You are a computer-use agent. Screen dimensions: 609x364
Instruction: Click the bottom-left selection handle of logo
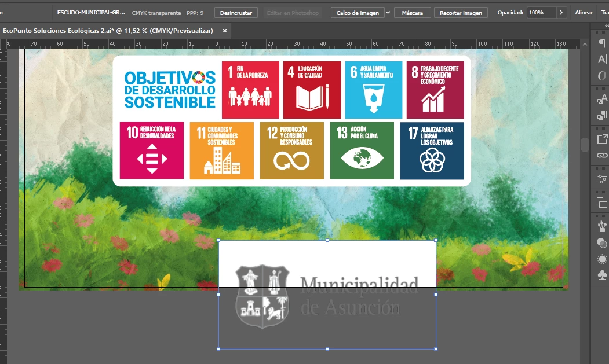(x=218, y=349)
